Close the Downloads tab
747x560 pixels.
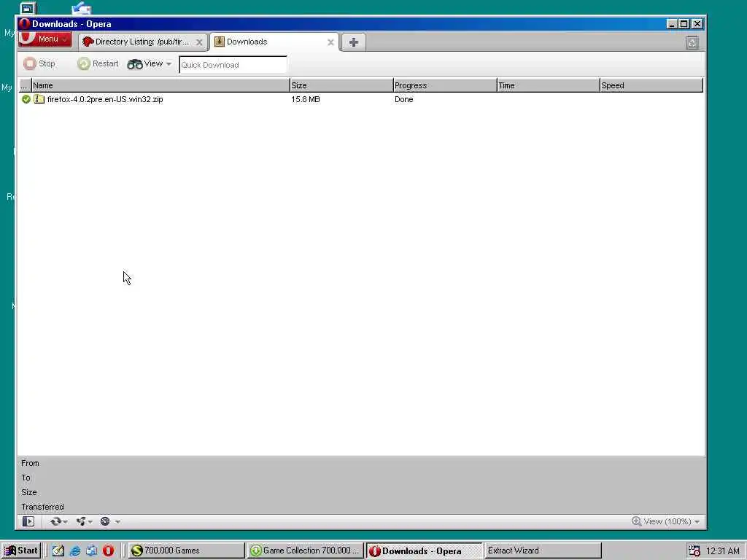pos(330,42)
